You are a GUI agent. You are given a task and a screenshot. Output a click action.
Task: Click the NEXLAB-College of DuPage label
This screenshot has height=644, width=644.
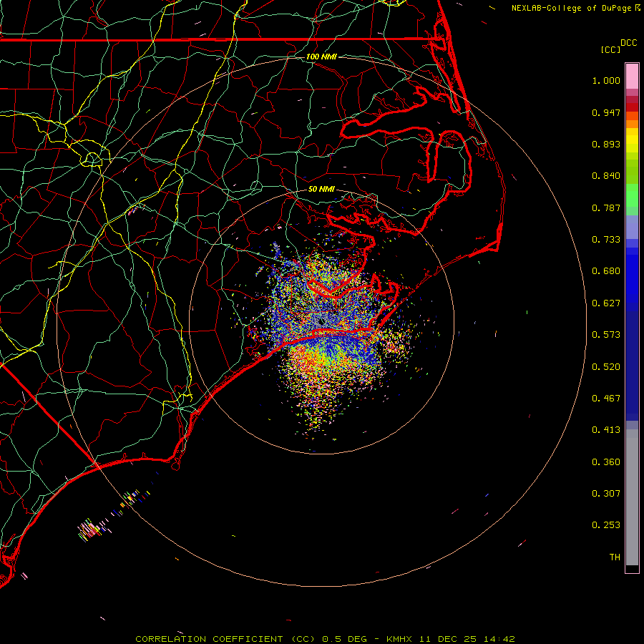point(571,8)
